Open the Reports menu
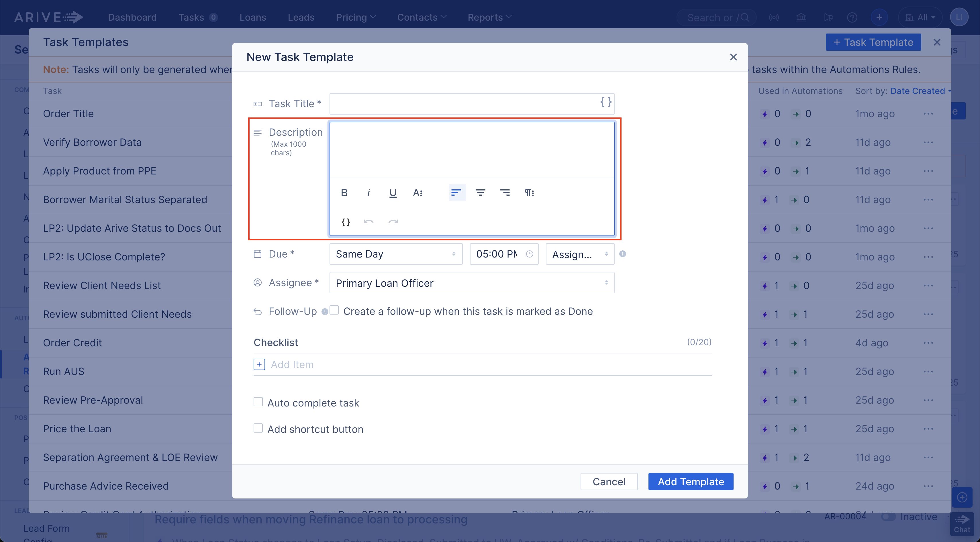This screenshot has height=542, width=980. point(489,17)
